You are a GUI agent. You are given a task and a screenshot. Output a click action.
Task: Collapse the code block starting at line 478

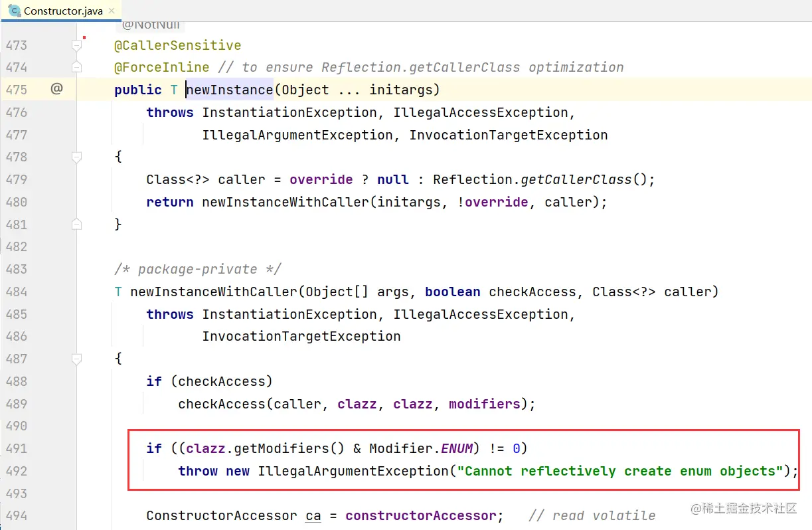pos(76,157)
